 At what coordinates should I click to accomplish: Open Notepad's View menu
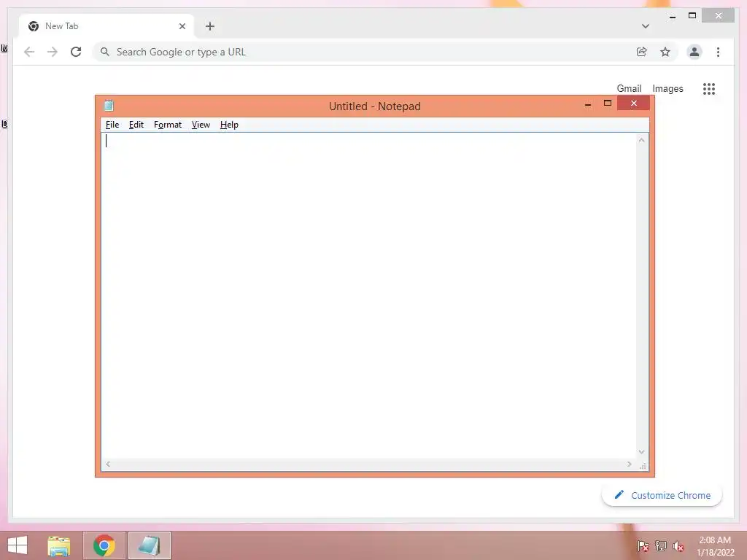click(x=201, y=125)
